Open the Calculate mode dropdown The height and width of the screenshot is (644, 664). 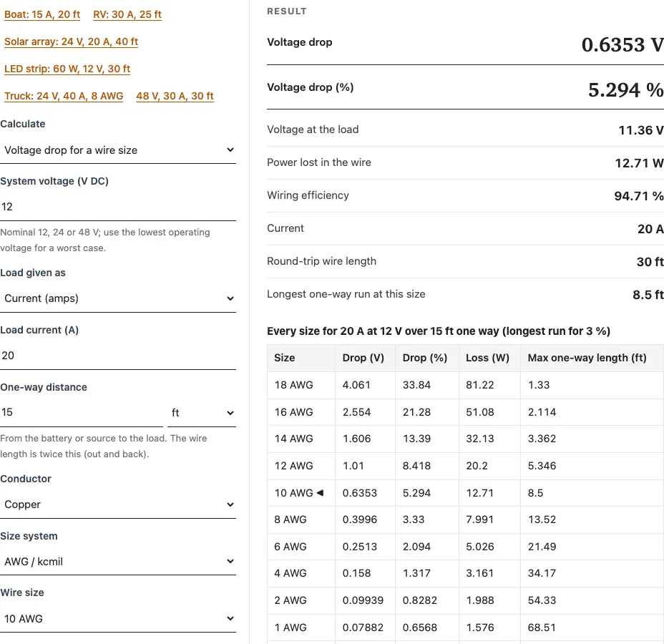click(x=118, y=150)
